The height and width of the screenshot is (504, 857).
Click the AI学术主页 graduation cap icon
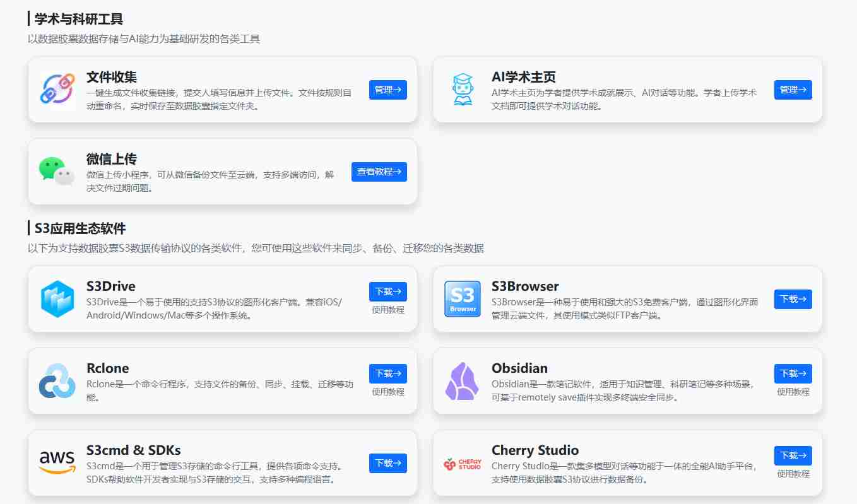[463, 90]
